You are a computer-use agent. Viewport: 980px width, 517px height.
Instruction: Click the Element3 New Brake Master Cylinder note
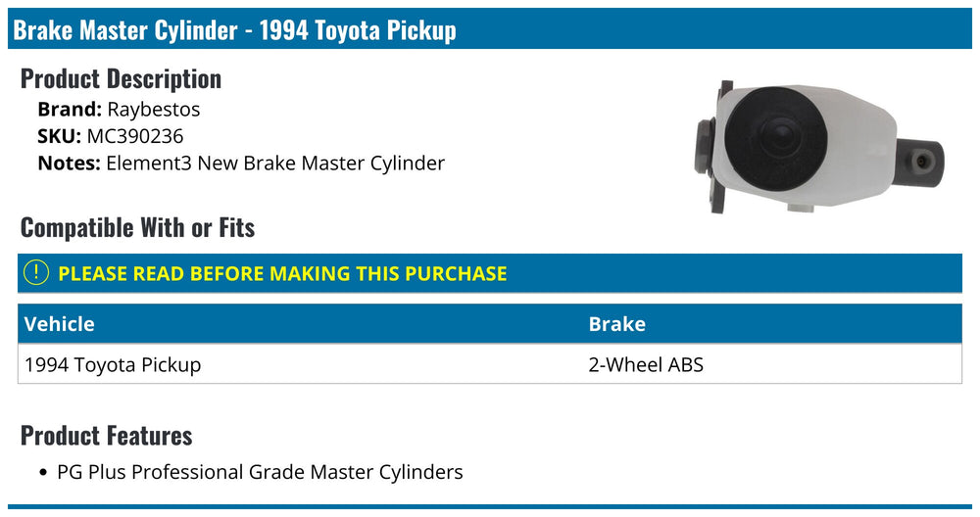tap(275, 163)
